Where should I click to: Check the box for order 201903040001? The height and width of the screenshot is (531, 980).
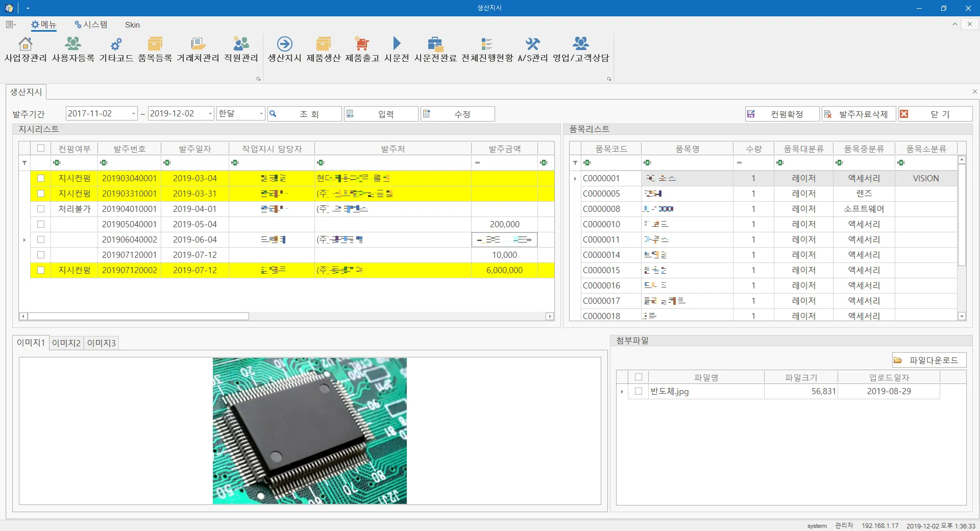click(41, 178)
